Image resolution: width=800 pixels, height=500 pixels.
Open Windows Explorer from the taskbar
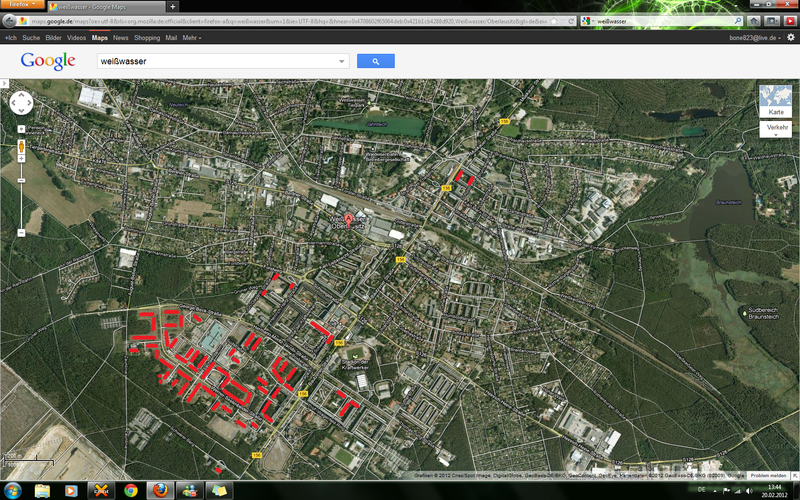(x=42, y=491)
